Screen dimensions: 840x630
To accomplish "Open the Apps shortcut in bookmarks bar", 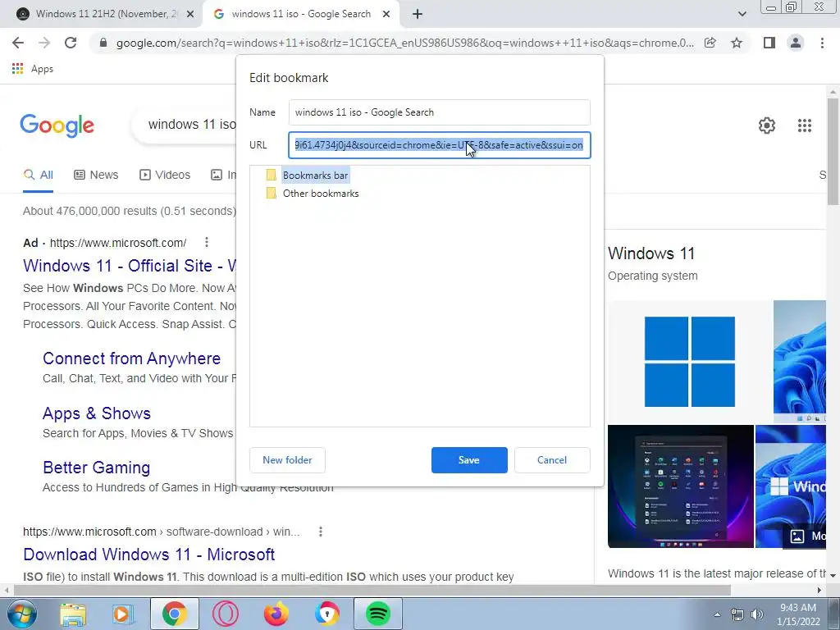I will click(33, 69).
